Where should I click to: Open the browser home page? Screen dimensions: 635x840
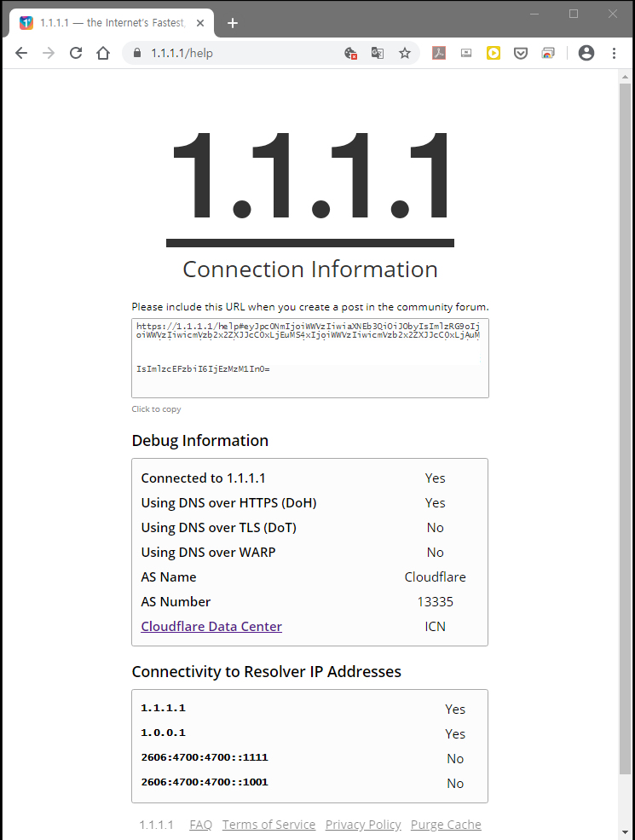pos(103,53)
